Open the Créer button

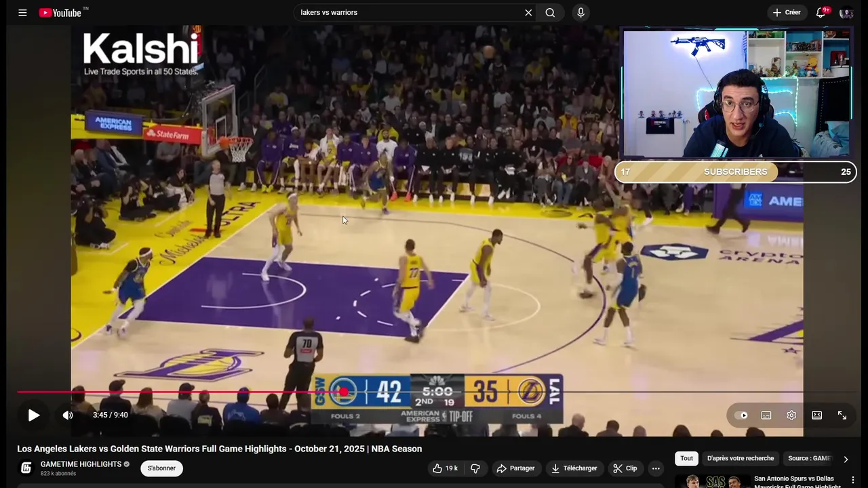(x=787, y=12)
